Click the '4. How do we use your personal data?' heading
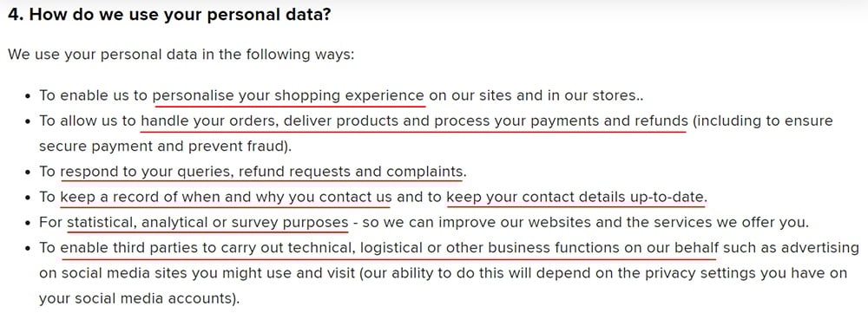The image size is (868, 313). click(169, 15)
